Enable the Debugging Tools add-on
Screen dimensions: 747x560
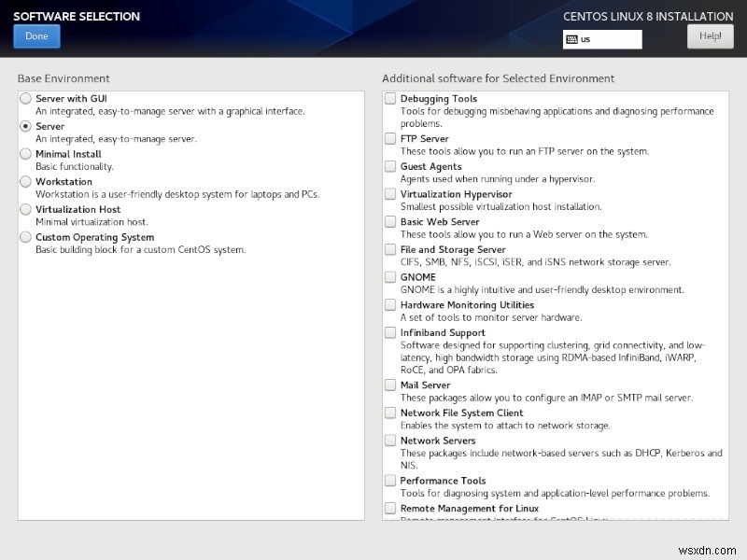coord(390,98)
